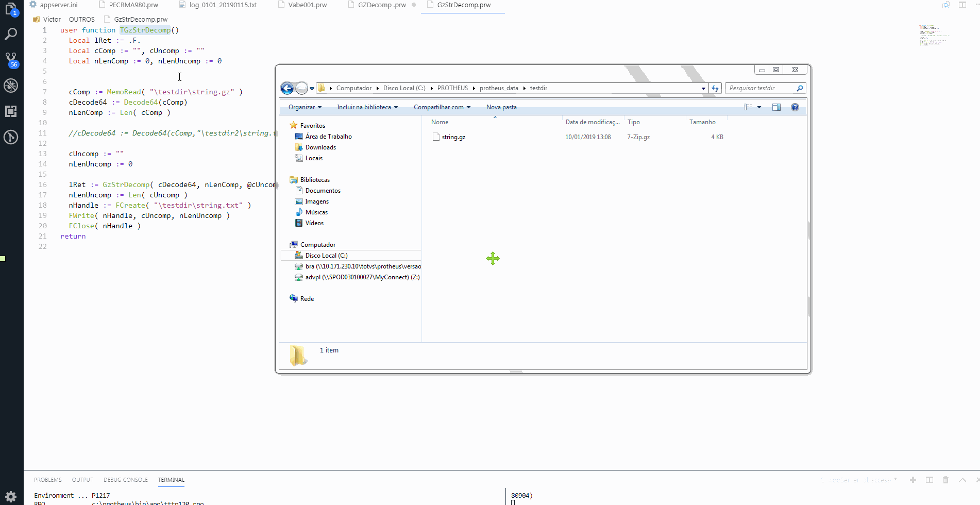
Task: Open the VS Code Explorer view
Action: click(11, 9)
